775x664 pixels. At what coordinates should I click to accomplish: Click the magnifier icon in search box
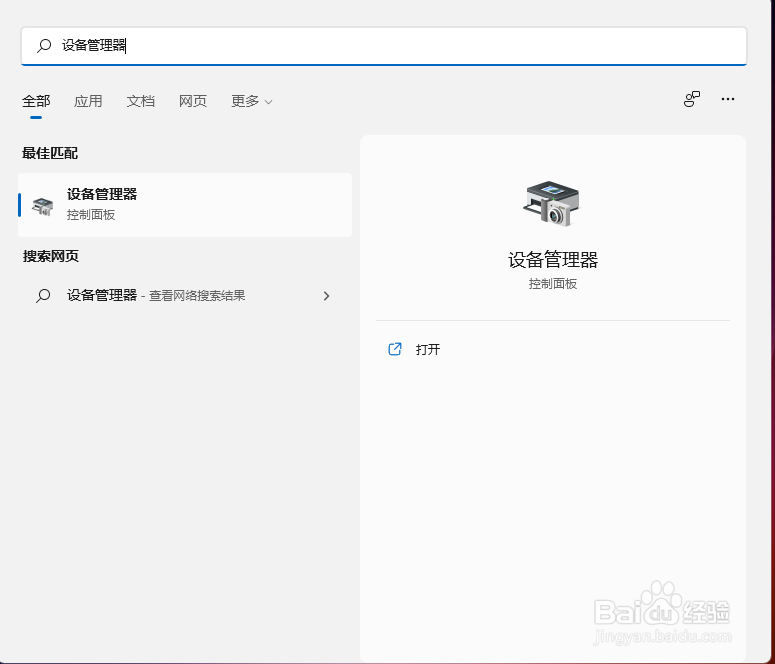[44, 45]
